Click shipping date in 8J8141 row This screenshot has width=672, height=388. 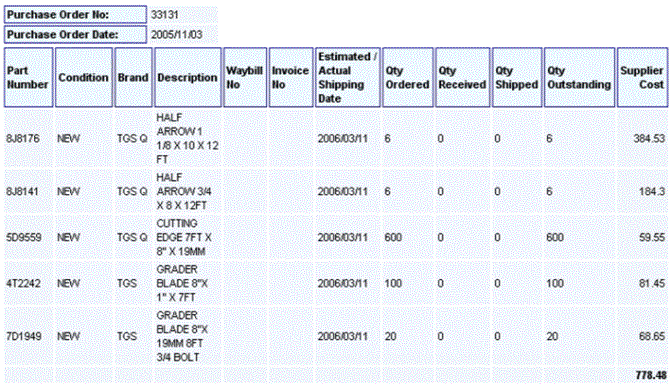click(x=342, y=191)
